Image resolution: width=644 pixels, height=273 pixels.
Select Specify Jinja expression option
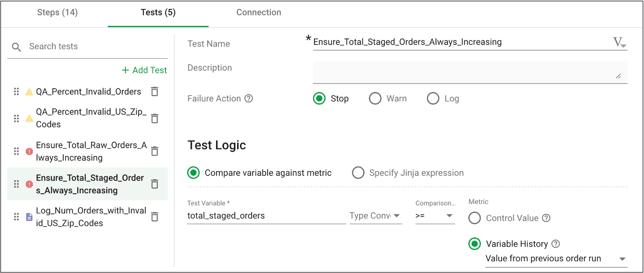[358, 173]
